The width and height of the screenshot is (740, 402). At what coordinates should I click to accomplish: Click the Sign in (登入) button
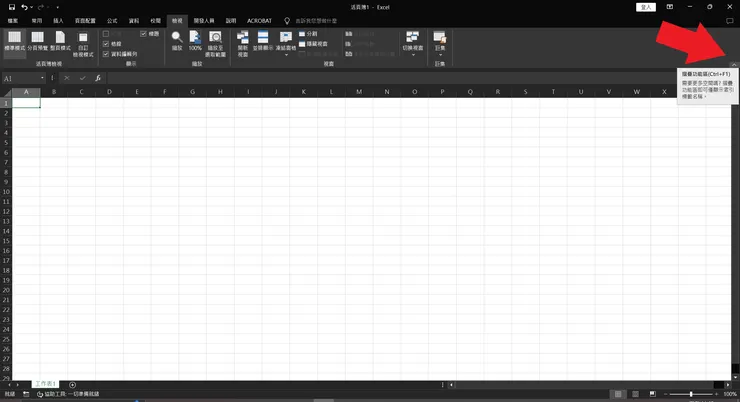646,7
